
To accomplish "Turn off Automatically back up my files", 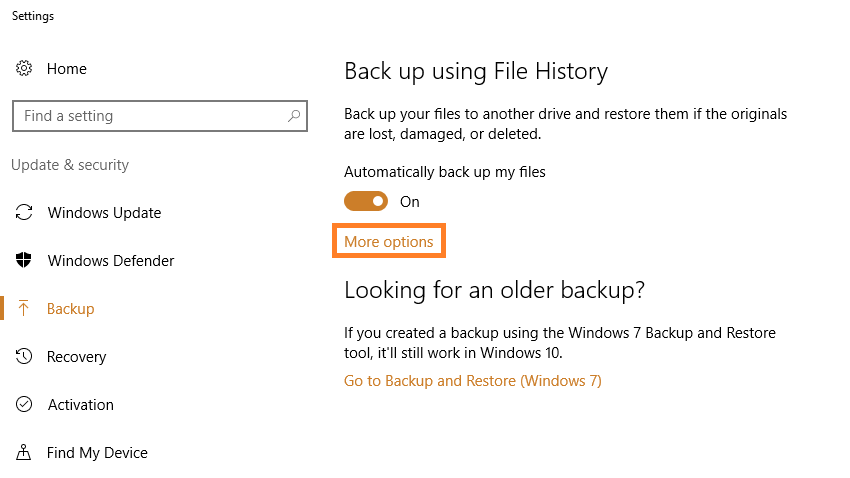I will (x=366, y=201).
